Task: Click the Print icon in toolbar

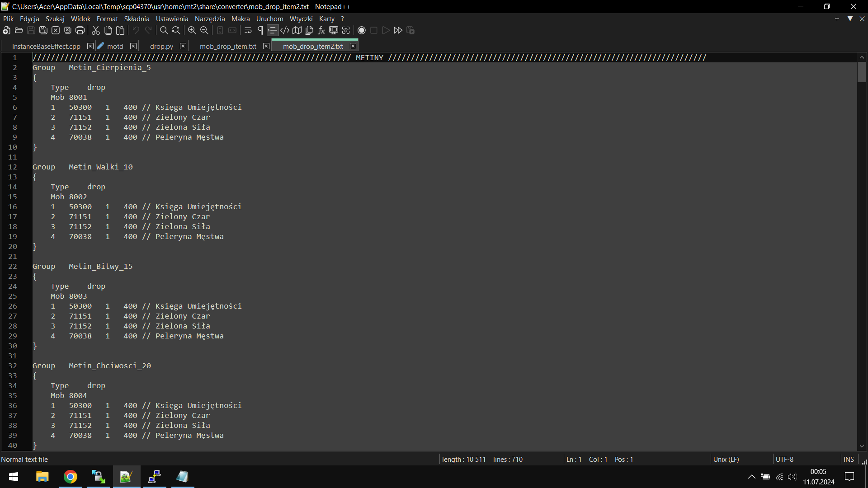Action: click(x=80, y=30)
